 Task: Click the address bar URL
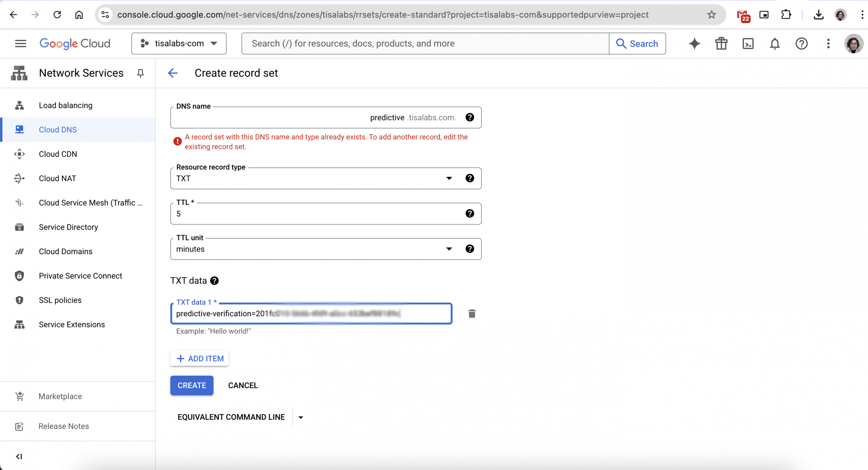pyautogui.click(x=383, y=15)
